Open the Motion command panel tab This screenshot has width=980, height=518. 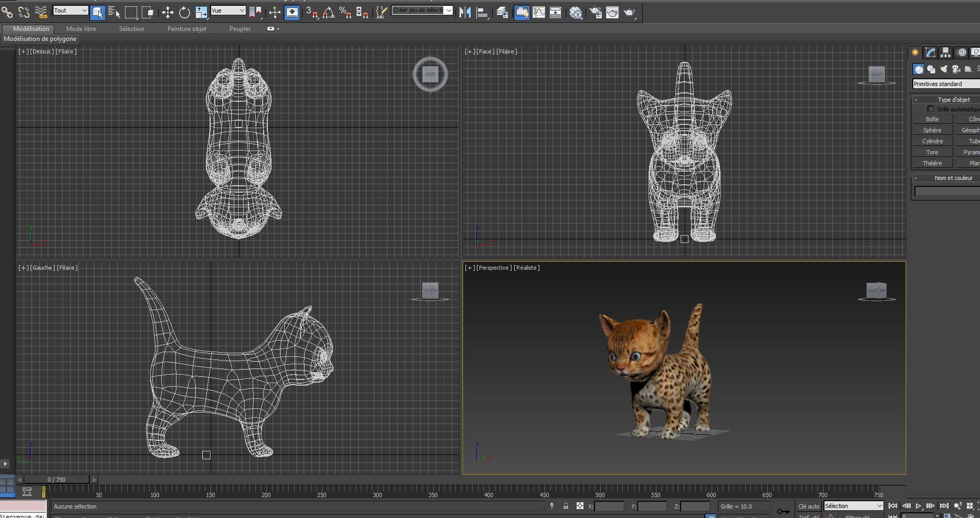(x=961, y=52)
